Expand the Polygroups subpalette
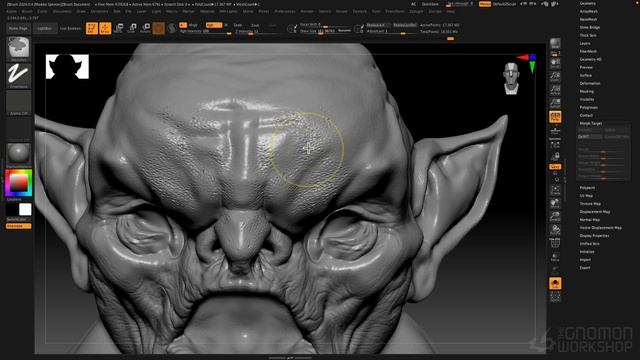The width and height of the screenshot is (640, 360). 589,107
